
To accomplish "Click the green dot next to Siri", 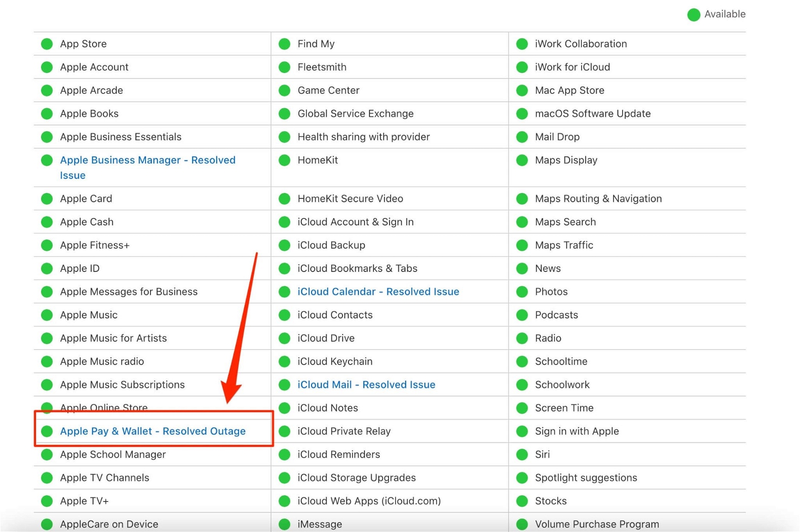I will (x=522, y=454).
